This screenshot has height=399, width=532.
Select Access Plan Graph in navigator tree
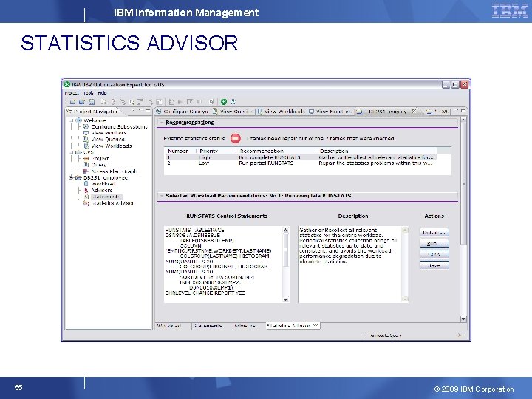coord(110,171)
